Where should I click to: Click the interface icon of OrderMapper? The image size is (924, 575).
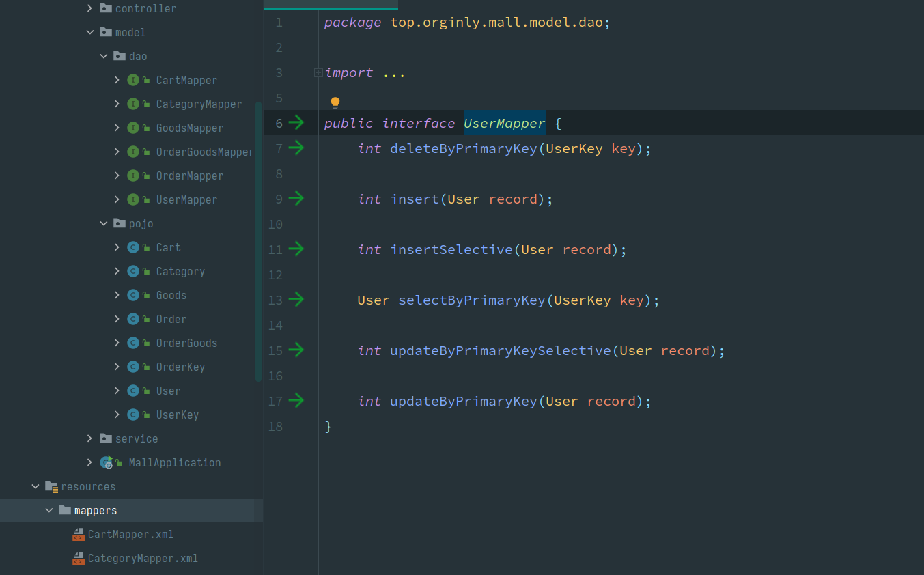pos(133,176)
